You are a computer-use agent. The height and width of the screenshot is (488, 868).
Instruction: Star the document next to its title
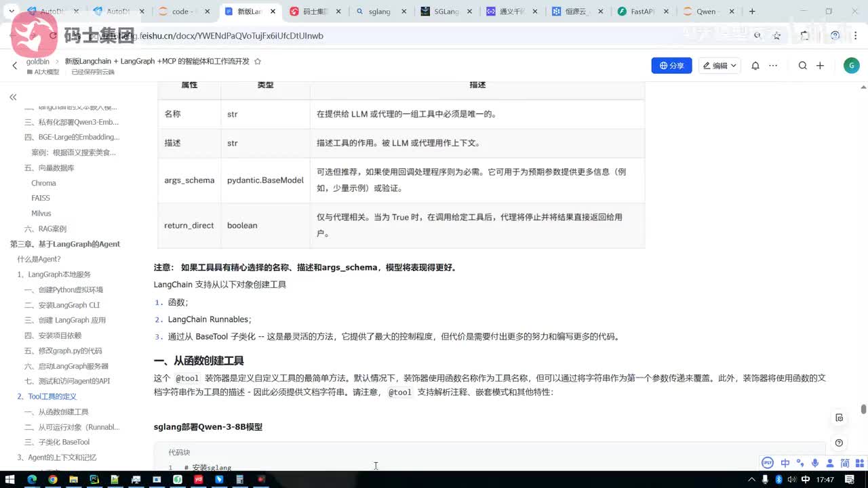[x=257, y=61]
